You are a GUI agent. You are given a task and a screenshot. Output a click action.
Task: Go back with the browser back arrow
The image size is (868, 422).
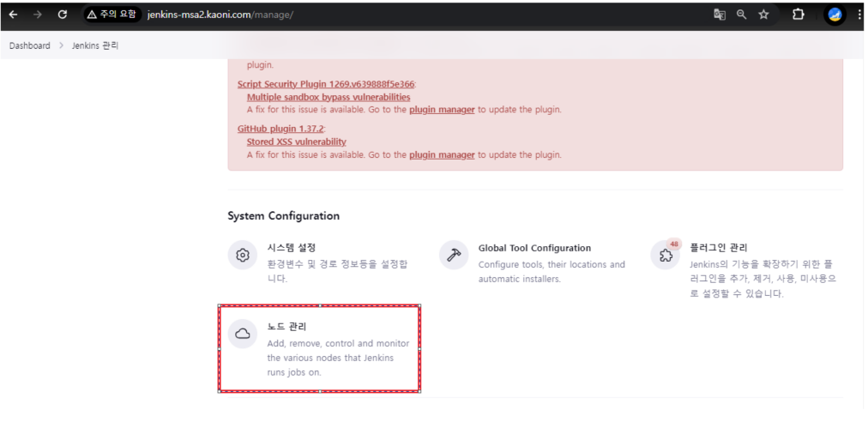point(13,15)
